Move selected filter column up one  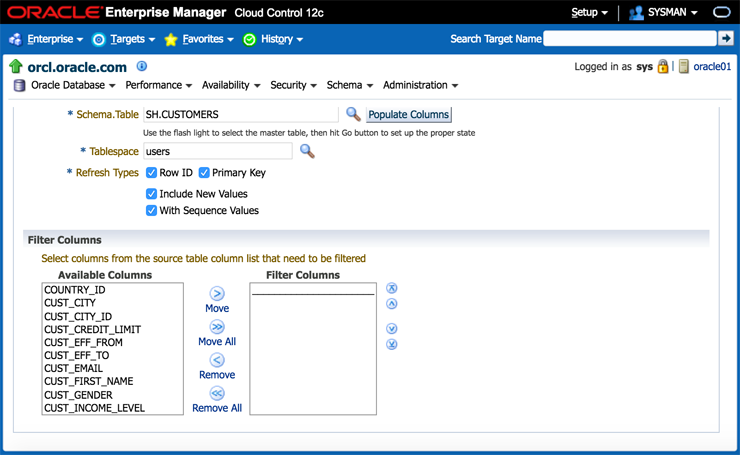(x=392, y=303)
